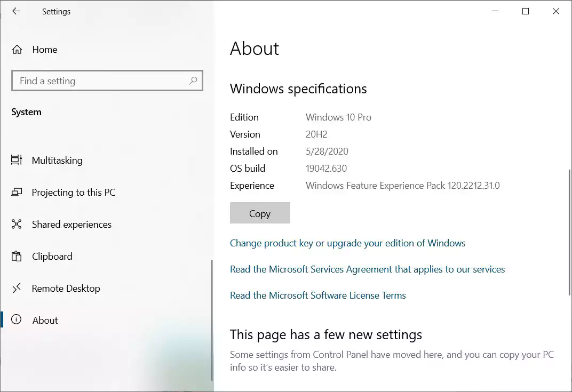The image size is (572, 392).
Task: Go back using the arrow icon
Action: coord(16,11)
